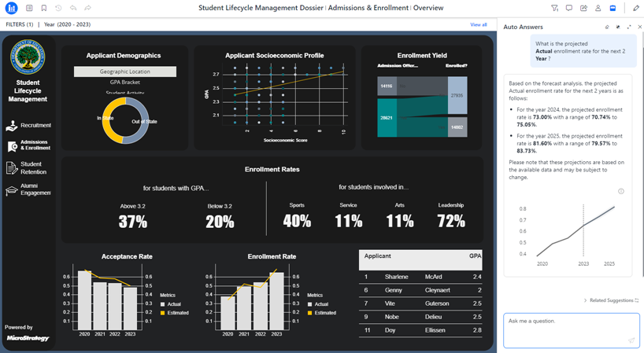Click the share dossier icon
The image size is (644, 353).
[x=583, y=8]
